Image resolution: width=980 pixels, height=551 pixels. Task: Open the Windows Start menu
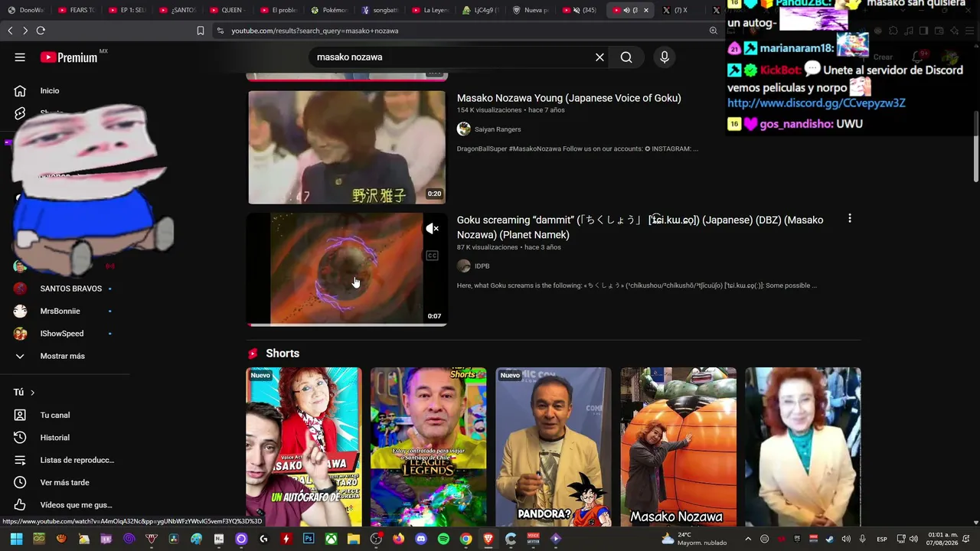coord(16,539)
